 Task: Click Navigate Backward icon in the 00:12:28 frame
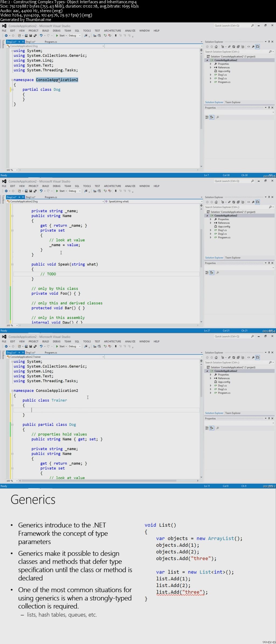pos(6,36)
